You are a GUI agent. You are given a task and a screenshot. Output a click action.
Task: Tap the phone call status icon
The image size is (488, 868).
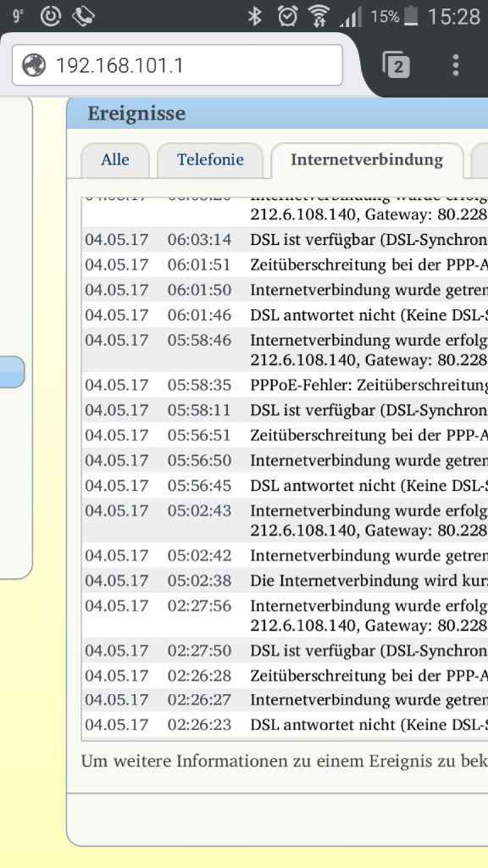83,16
